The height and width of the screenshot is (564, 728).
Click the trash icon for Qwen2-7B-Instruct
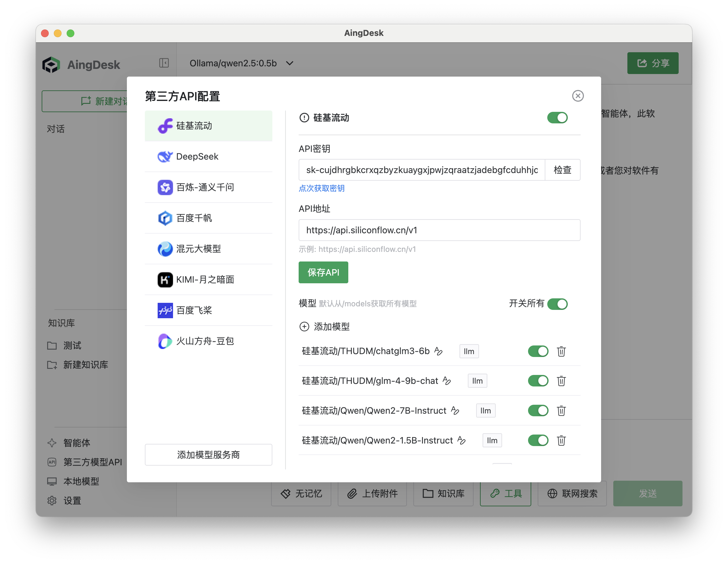pos(561,411)
